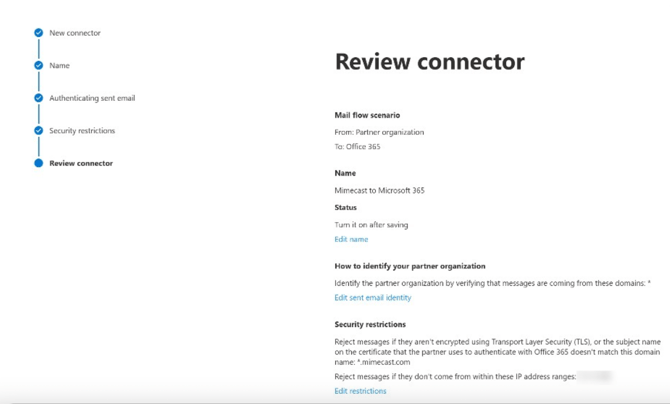Select the Security restrictions step checkmark icon
This screenshot has height=404, width=670.
coord(38,130)
